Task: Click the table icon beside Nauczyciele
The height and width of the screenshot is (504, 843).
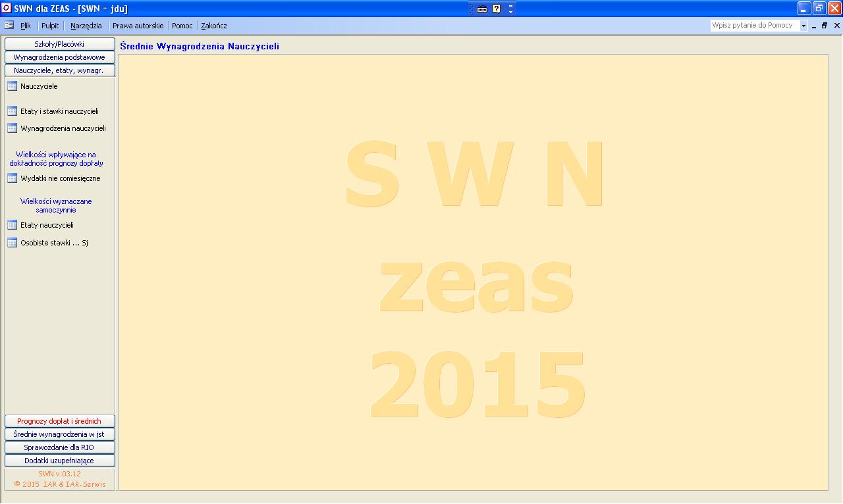Action: click(12, 86)
